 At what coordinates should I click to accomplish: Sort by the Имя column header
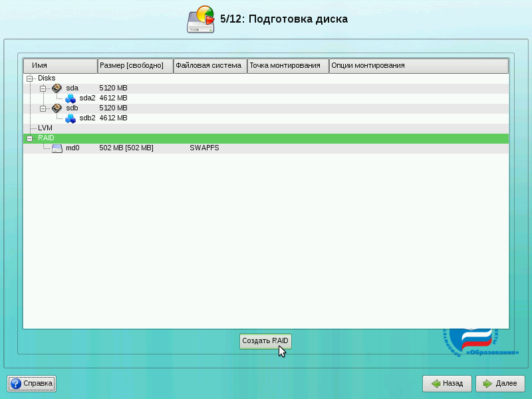61,66
